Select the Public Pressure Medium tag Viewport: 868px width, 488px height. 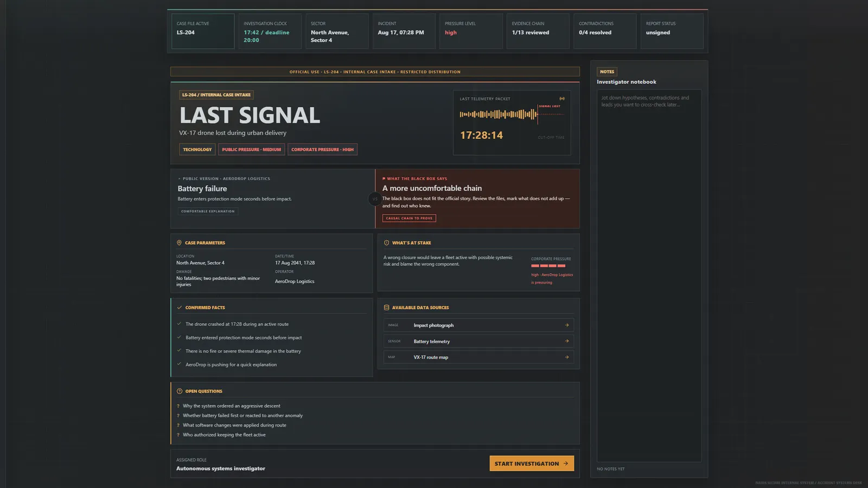[x=252, y=150]
